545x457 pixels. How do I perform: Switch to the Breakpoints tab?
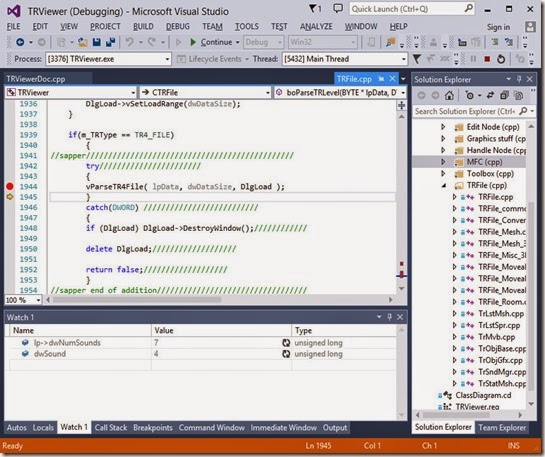[153, 428]
